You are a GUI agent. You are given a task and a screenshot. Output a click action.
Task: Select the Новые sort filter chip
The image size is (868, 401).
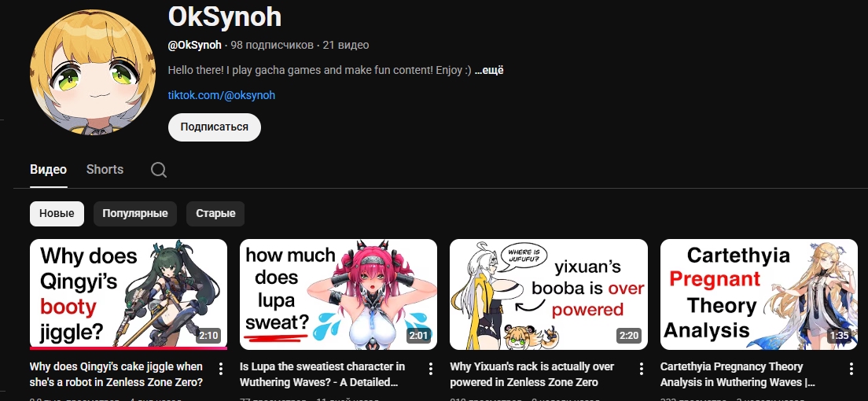pos(57,213)
